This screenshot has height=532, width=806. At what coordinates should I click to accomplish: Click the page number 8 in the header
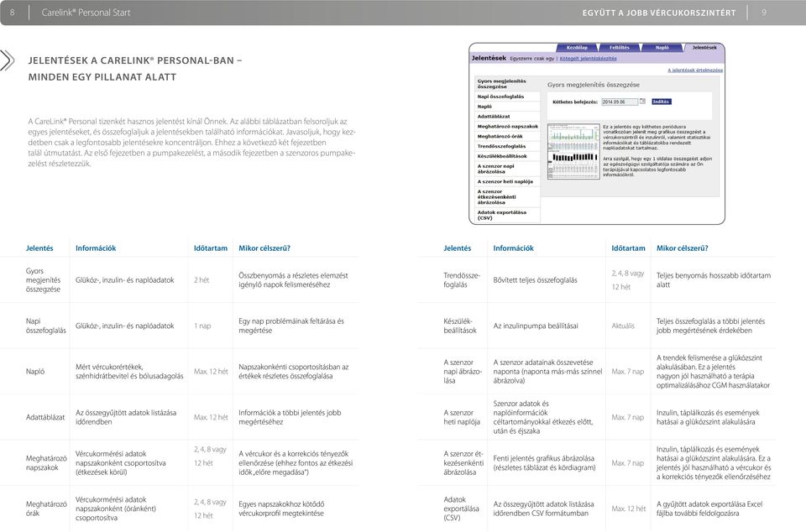[13, 13]
